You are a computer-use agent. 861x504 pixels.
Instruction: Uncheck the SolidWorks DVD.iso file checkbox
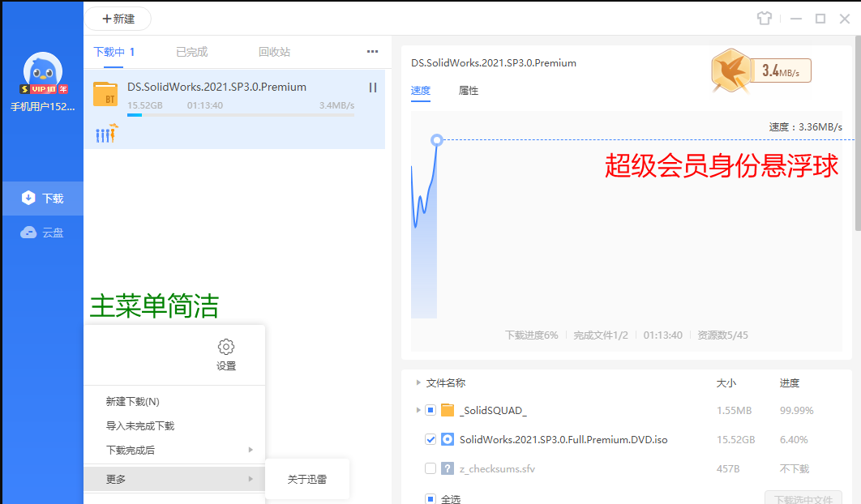430,439
